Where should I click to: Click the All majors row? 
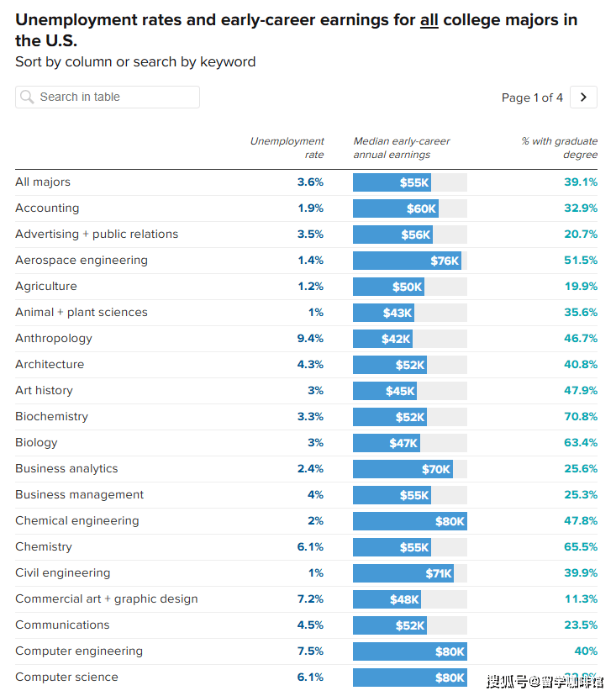click(306, 182)
